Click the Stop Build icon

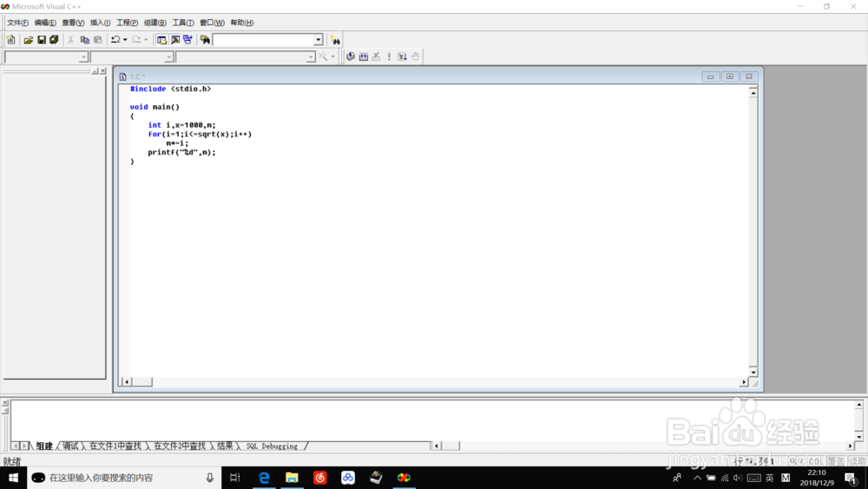[x=377, y=56]
